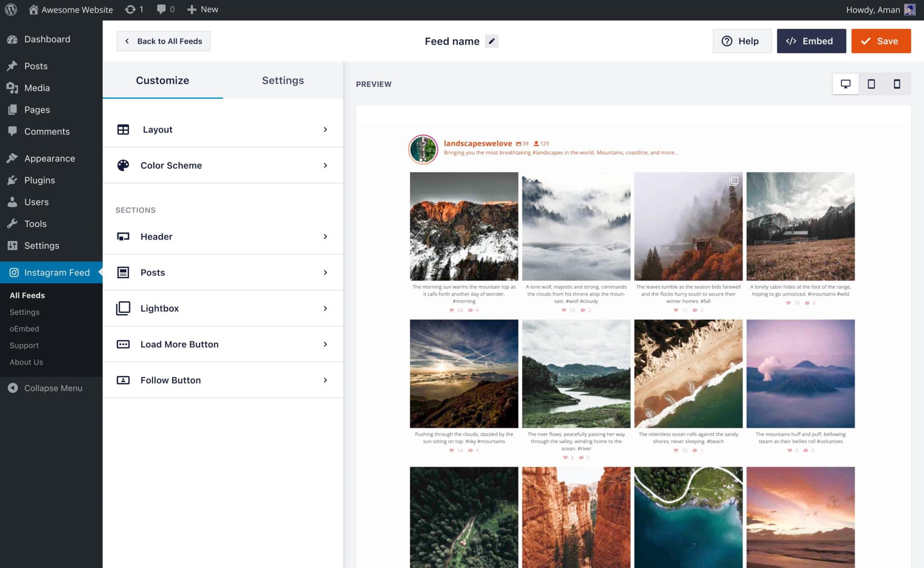Click the landscapeswelove profile avatar
The image size is (924, 568).
(x=423, y=149)
